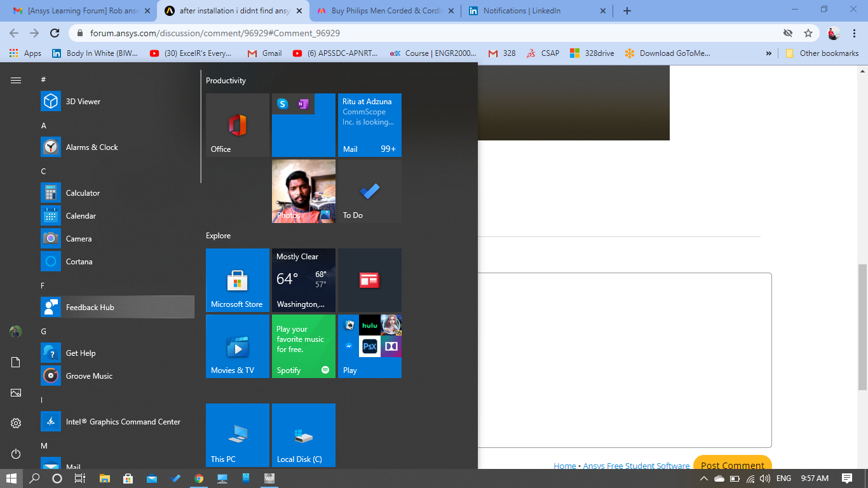The width and height of the screenshot is (868, 488).
Task: Click the Windows Start button on taskbar
Action: (11, 478)
